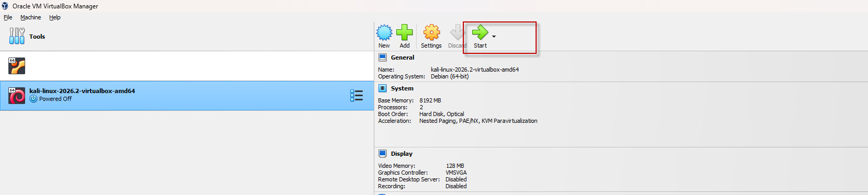Click the General section monitor icon

[382, 58]
